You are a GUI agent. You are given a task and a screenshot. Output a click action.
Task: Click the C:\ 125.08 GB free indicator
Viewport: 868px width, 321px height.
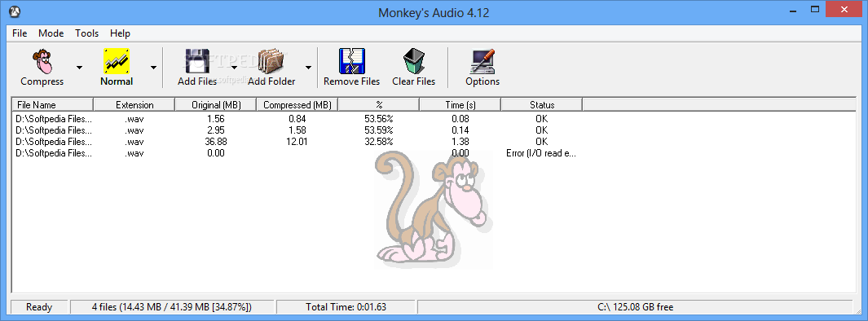point(636,307)
